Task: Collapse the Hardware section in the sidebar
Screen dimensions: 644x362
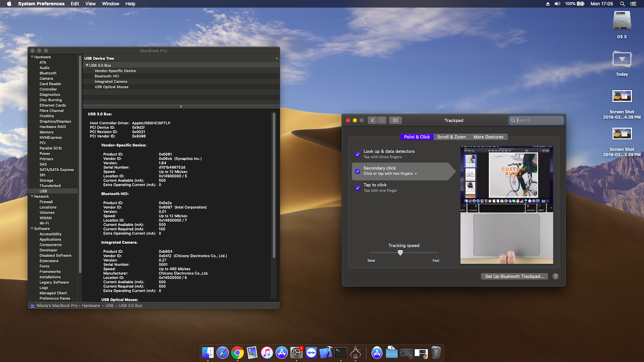Action: tap(32, 57)
